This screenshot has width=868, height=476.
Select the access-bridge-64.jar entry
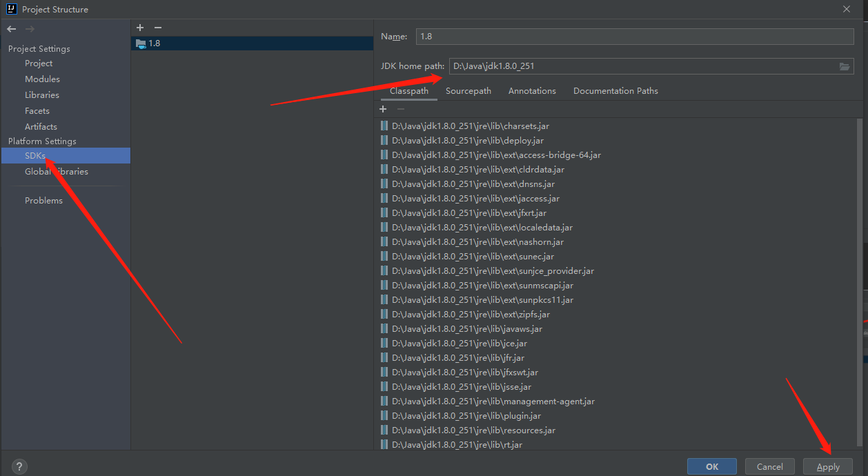tap(496, 155)
